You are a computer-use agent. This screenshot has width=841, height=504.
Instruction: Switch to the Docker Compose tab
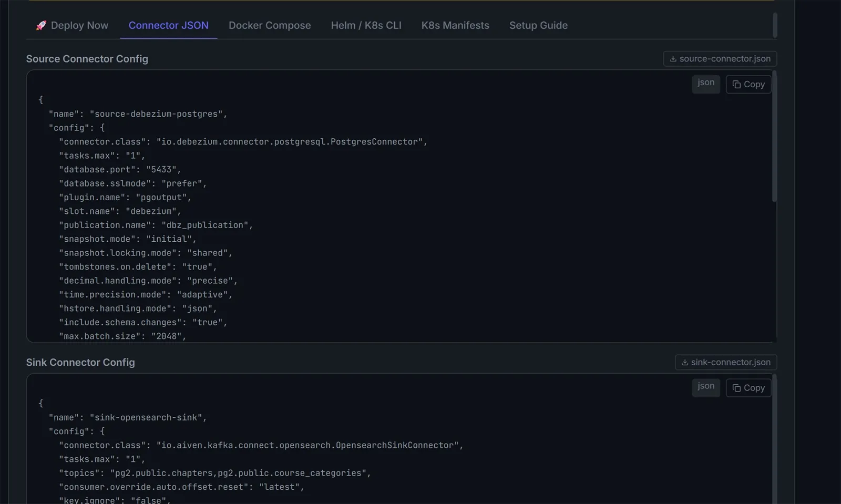pos(270,25)
